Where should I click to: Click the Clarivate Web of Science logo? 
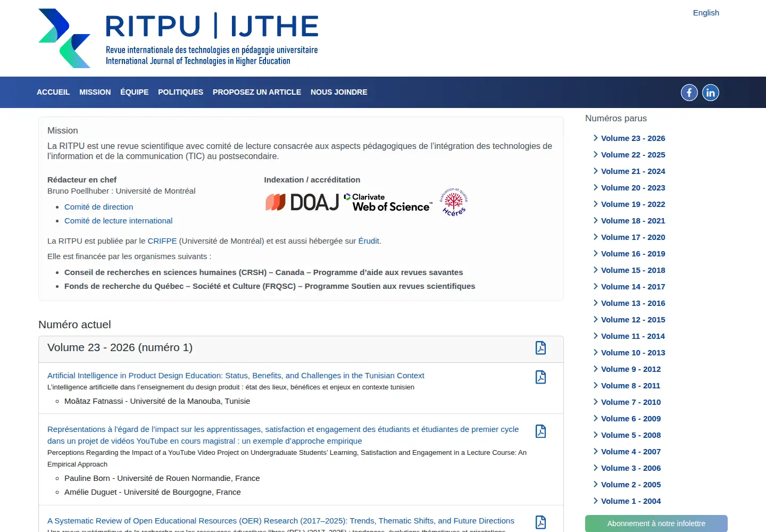click(388, 203)
